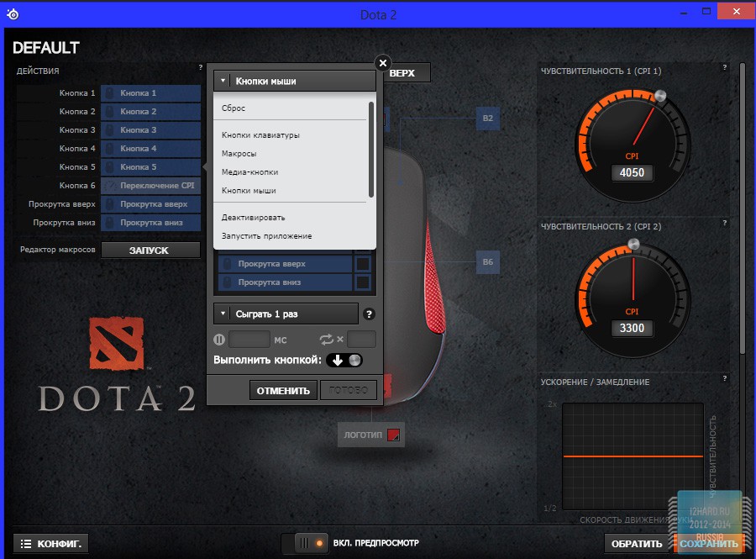Screen dimensions: 756x559
Task: Select the B6 button marker on mouse
Action: (x=488, y=262)
